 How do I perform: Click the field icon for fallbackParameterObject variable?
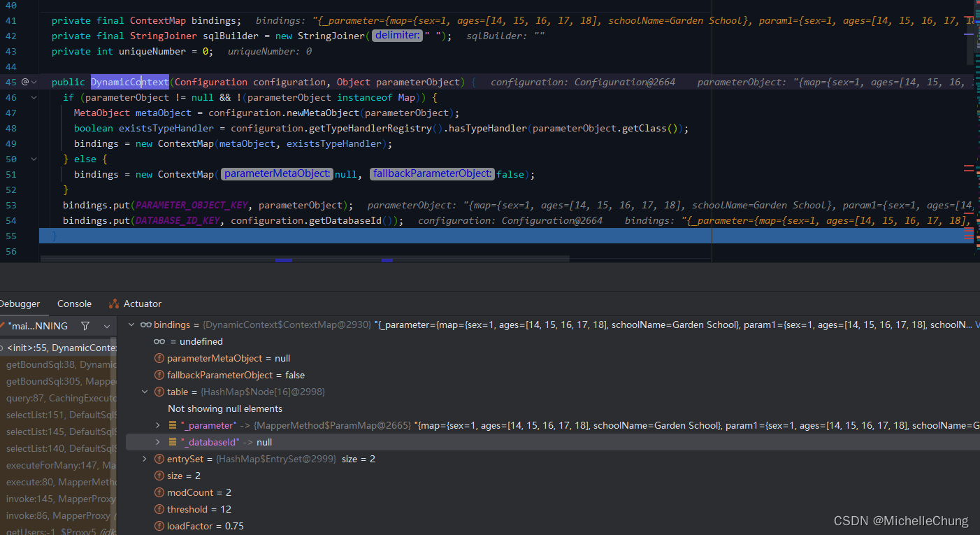(159, 375)
